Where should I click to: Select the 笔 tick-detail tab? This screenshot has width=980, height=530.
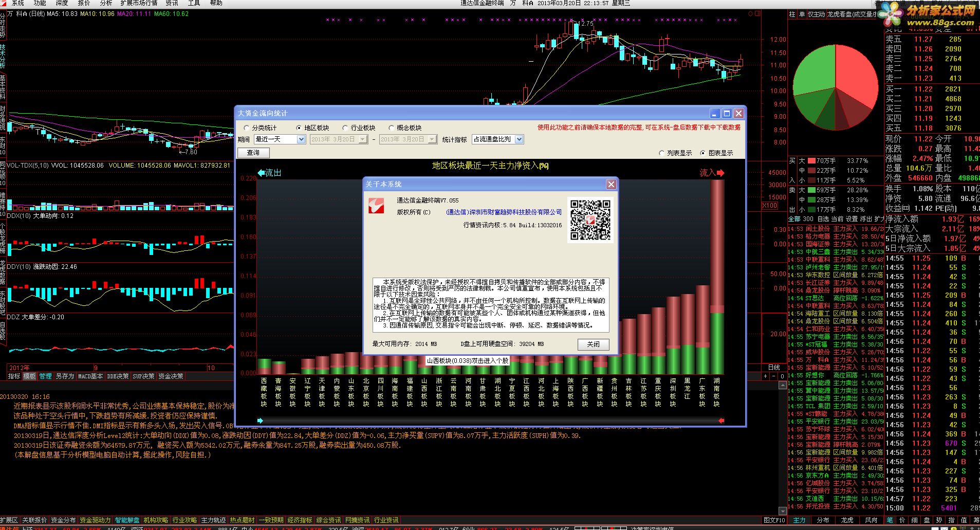click(x=890, y=520)
